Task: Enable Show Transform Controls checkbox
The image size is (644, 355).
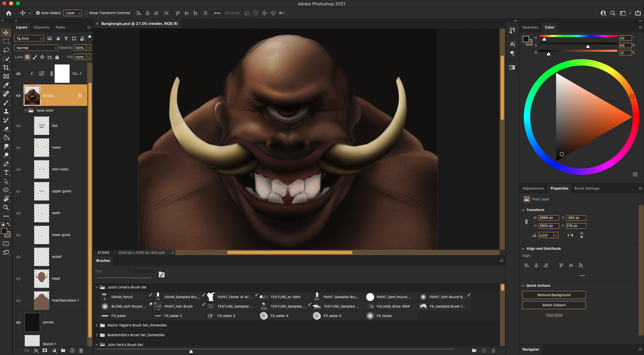Action: 86,13
